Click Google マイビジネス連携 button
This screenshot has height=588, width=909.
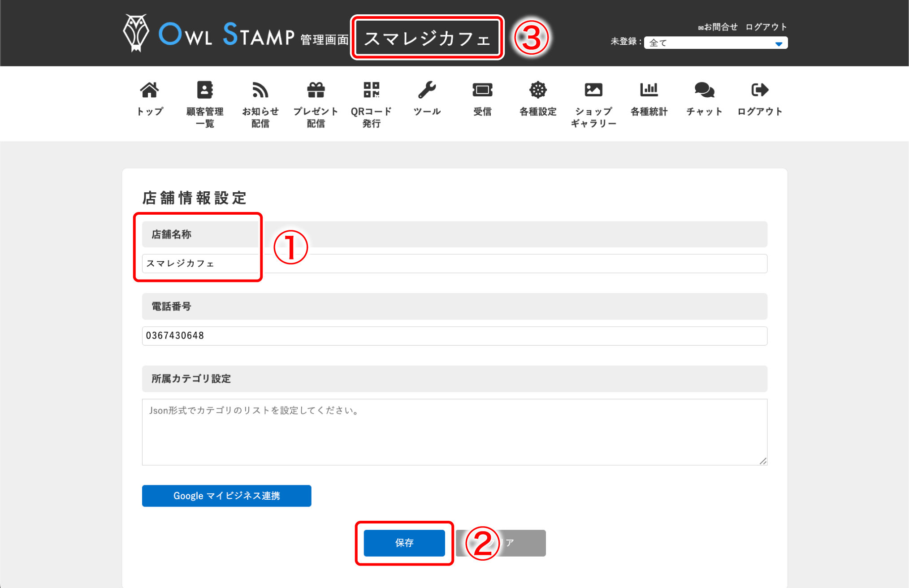point(226,496)
